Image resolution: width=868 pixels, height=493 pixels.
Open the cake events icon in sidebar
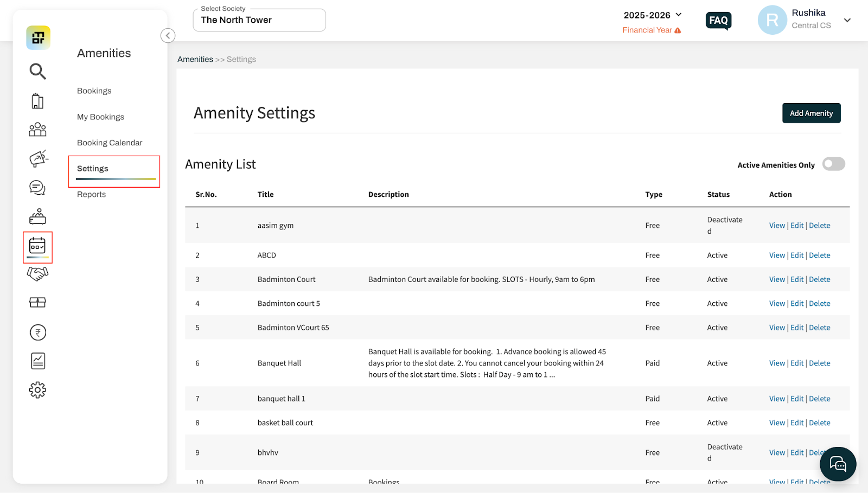[x=37, y=216]
